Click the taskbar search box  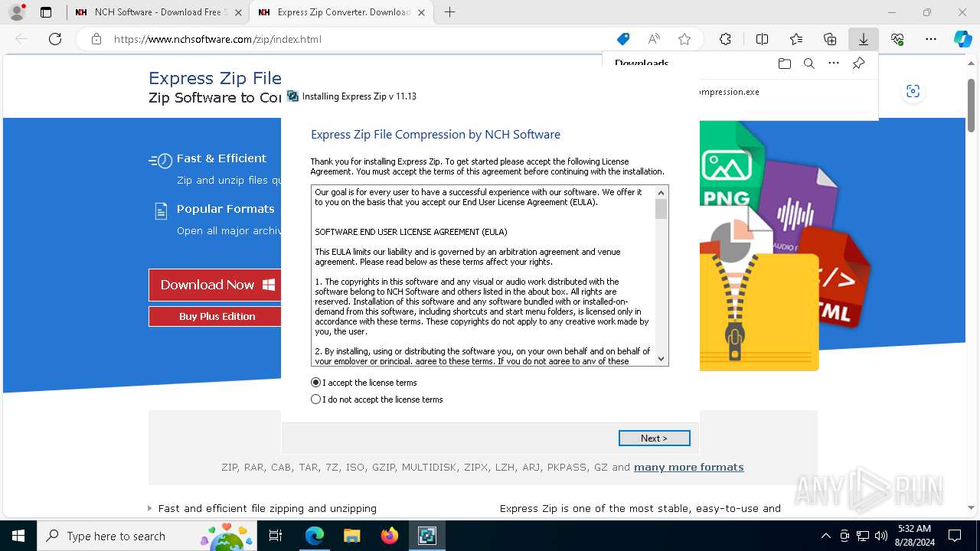pyautogui.click(x=149, y=536)
